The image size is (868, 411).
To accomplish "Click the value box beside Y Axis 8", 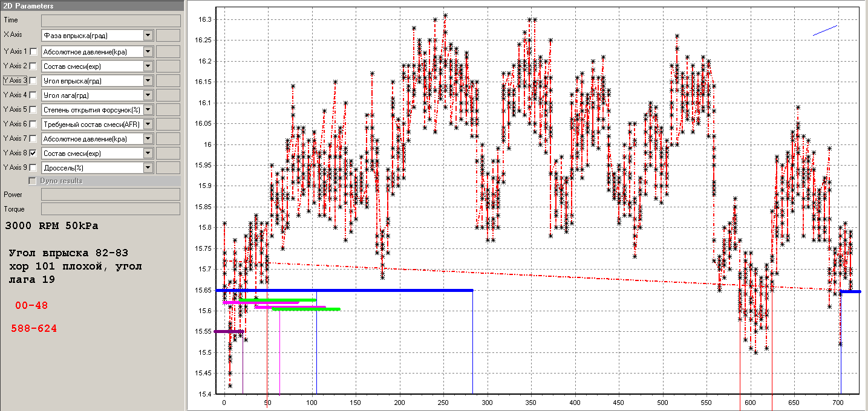I will point(168,153).
